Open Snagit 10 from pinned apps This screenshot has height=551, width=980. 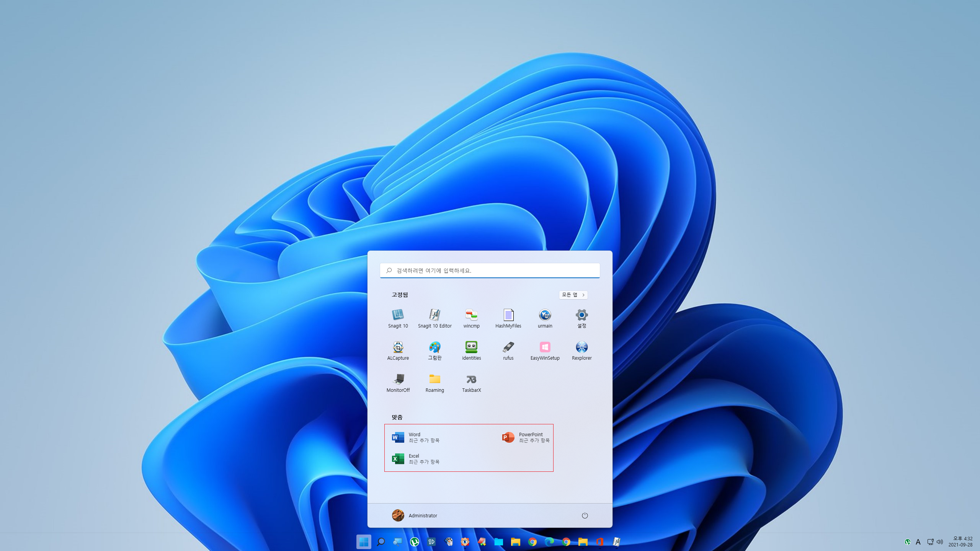click(x=398, y=318)
